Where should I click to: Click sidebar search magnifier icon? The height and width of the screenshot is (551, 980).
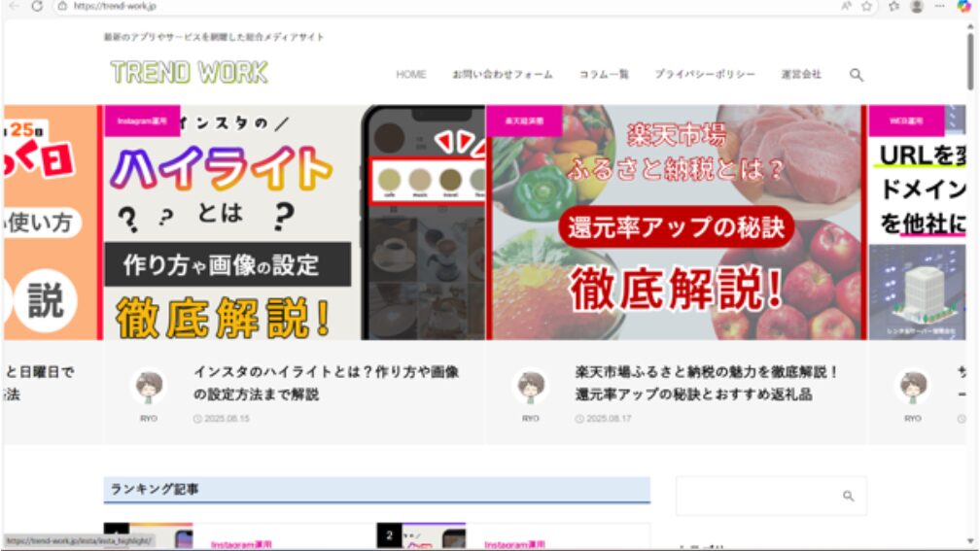point(848,496)
